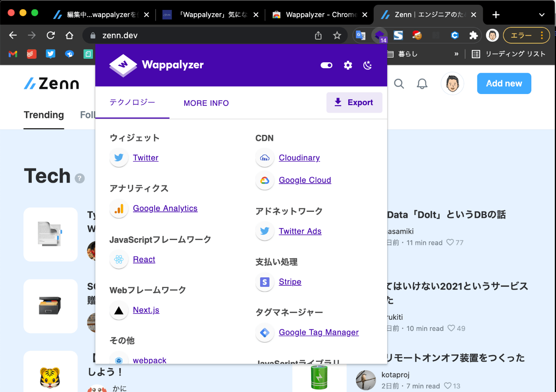This screenshot has width=556, height=392.
Task: Select the テクノロジー tab
Action: pyautogui.click(x=132, y=102)
